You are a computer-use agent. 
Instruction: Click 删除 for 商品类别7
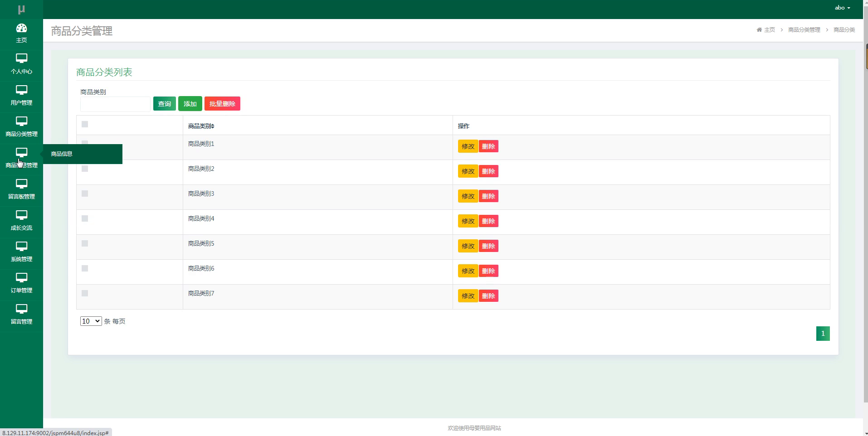(488, 296)
